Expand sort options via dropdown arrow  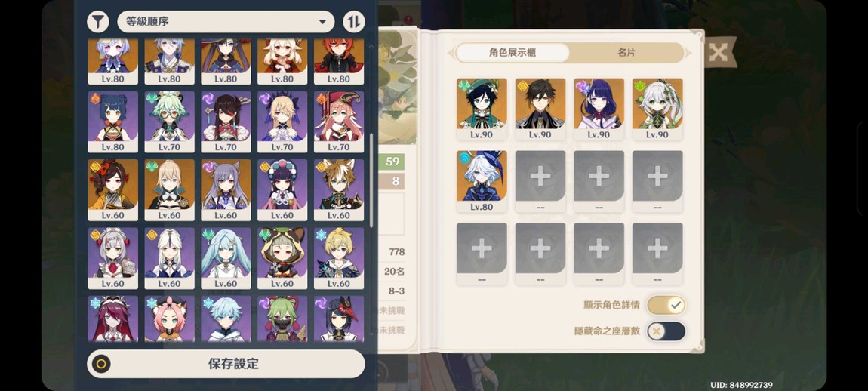(x=322, y=22)
